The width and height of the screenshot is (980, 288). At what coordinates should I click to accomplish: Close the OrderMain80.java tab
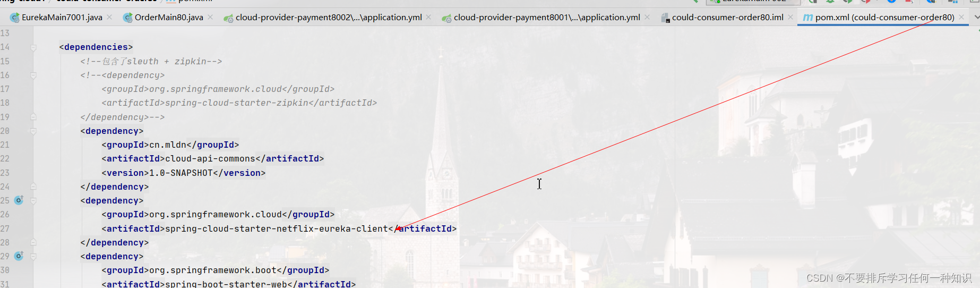(x=210, y=18)
